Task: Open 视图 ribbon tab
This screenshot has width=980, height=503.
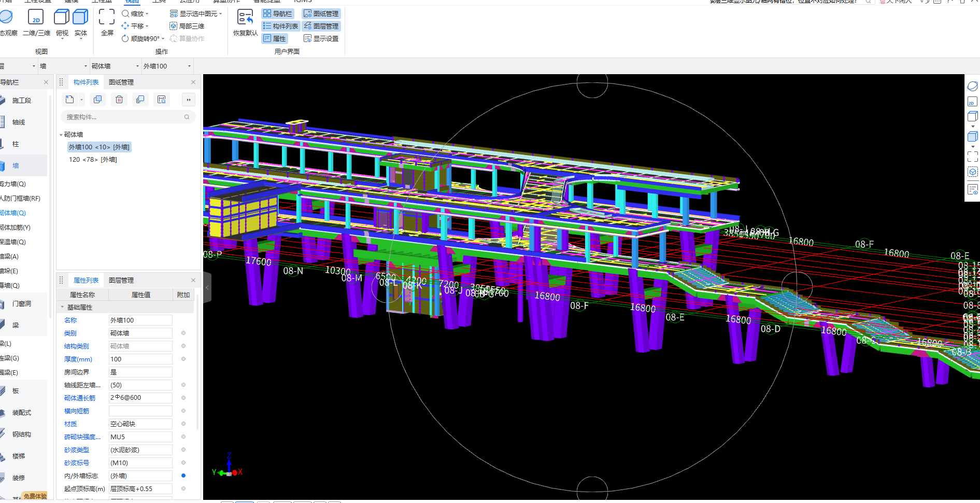Action: [x=132, y=2]
